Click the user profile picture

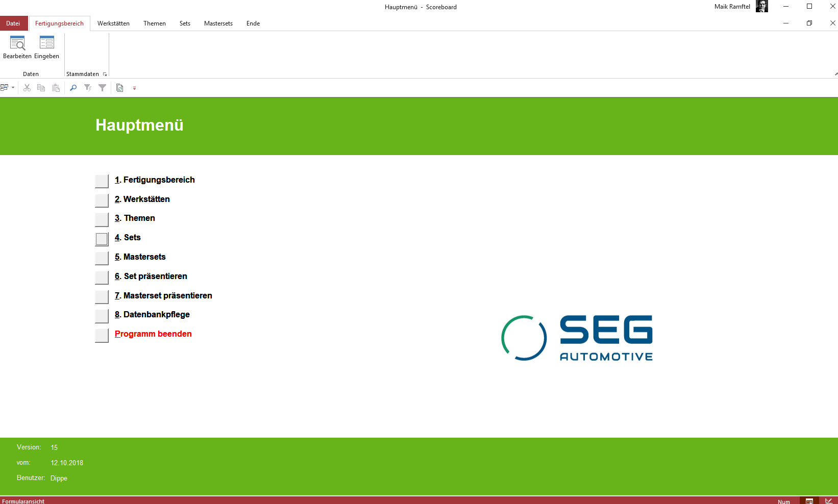[762, 6]
